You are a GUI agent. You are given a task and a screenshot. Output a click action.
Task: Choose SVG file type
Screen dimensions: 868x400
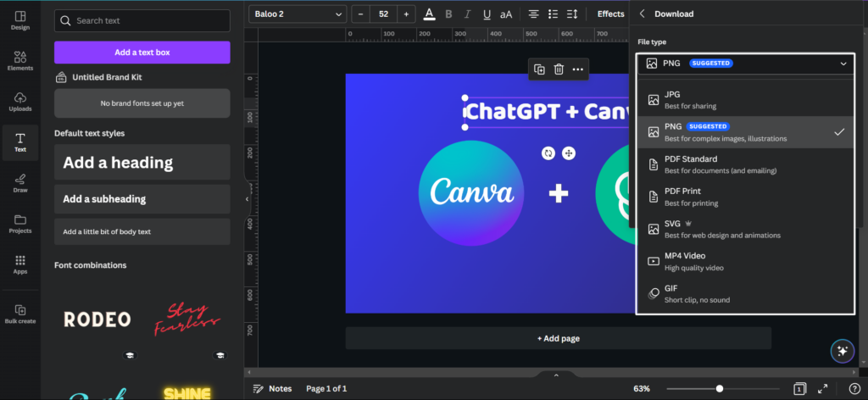745,229
